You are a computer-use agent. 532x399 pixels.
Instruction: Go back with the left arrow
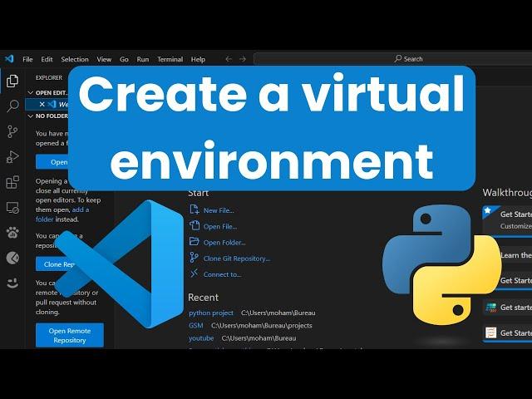[x=229, y=59]
